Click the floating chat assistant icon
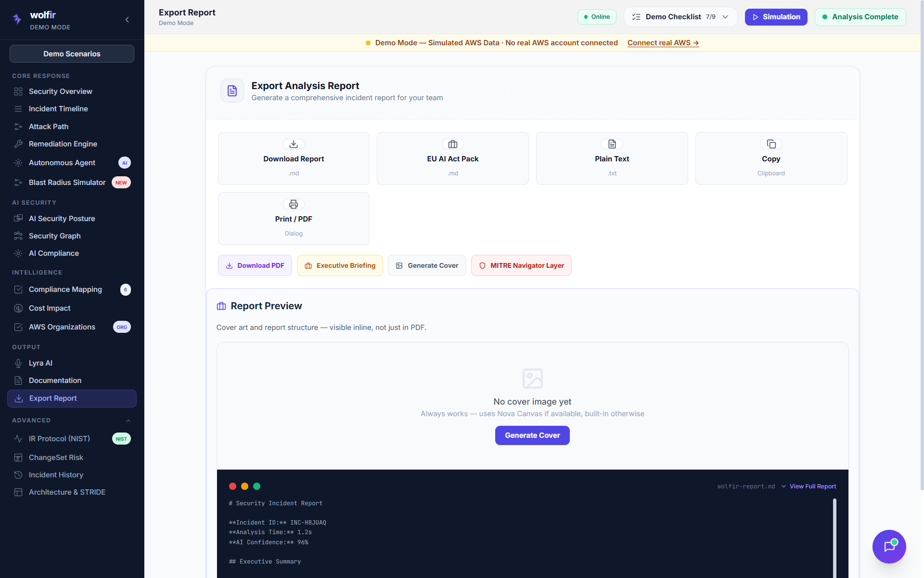This screenshot has height=578, width=924. [x=889, y=546]
